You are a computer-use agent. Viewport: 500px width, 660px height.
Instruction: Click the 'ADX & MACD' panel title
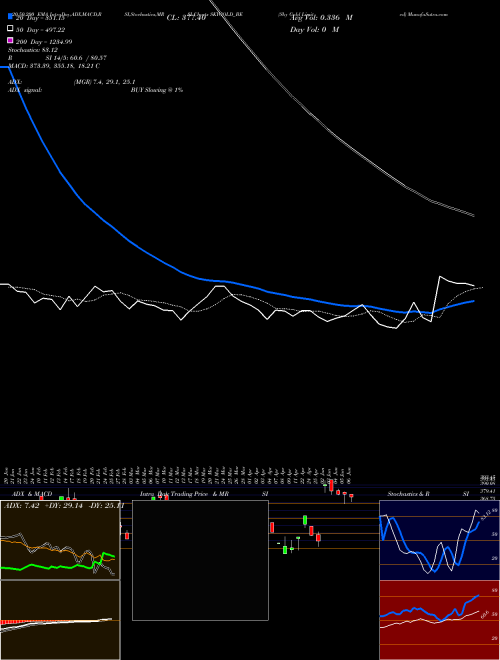(32, 494)
